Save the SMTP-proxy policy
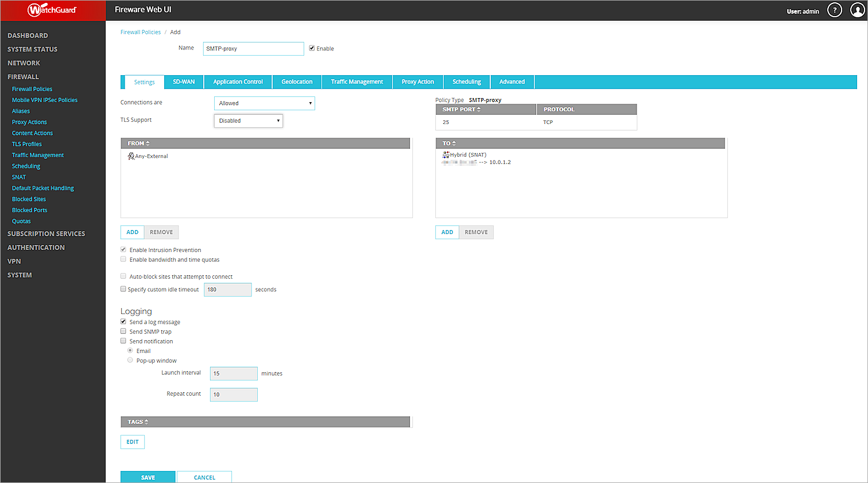Screen dimensions: 868x483 pos(148,477)
